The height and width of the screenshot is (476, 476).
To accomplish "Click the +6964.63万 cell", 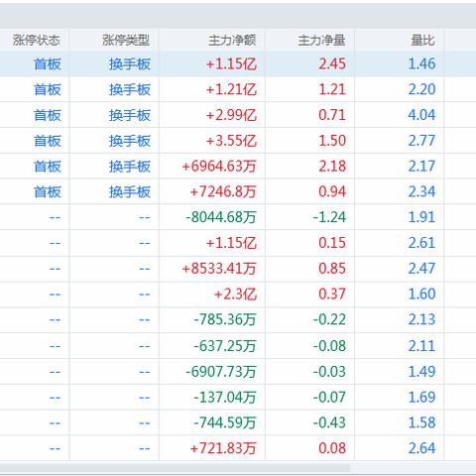I will pyautogui.click(x=219, y=167).
